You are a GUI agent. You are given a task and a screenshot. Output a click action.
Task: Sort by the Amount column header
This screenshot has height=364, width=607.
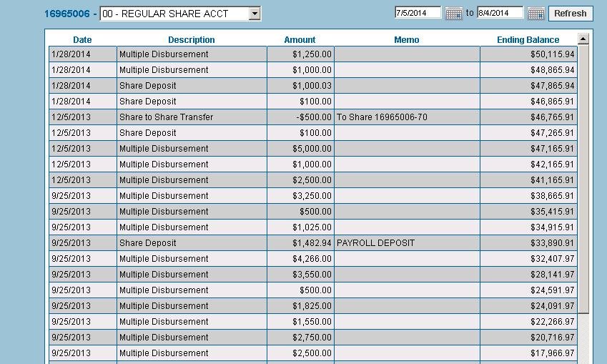(x=300, y=40)
